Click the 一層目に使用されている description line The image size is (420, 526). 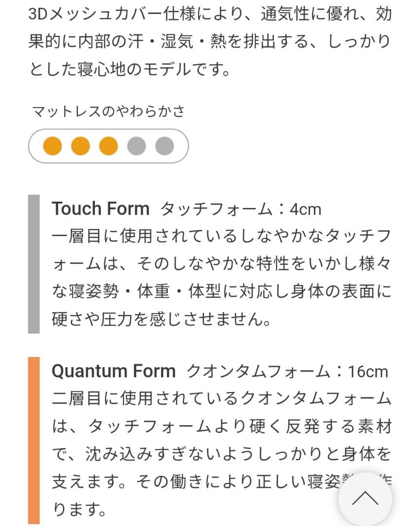tap(221, 237)
